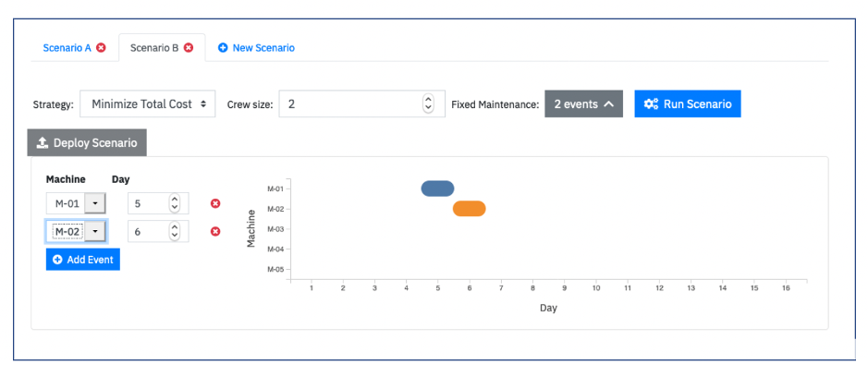Click the Day field showing 6
868x377 pixels.
coord(158,231)
